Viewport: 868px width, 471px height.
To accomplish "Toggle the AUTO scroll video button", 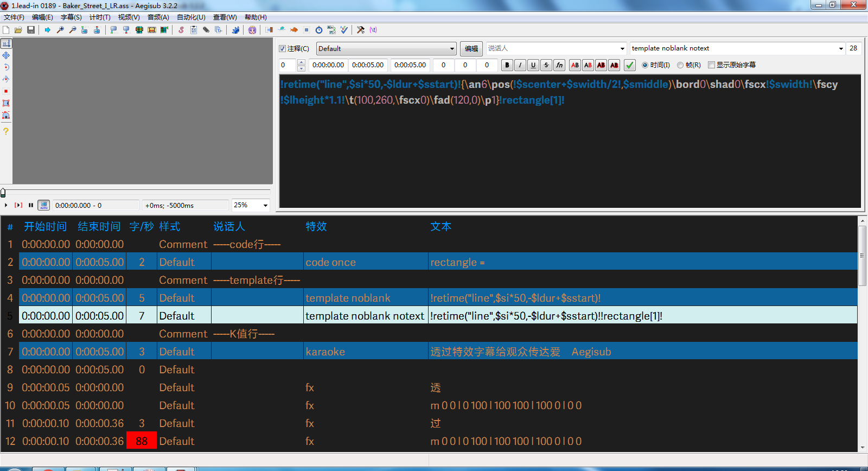I will (44, 205).
